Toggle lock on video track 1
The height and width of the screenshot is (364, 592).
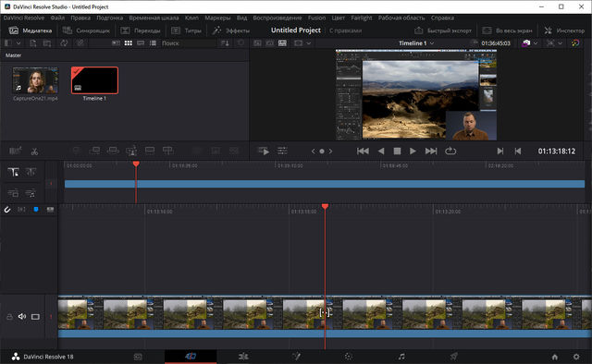pyautogui.click(x=9, y=317)
